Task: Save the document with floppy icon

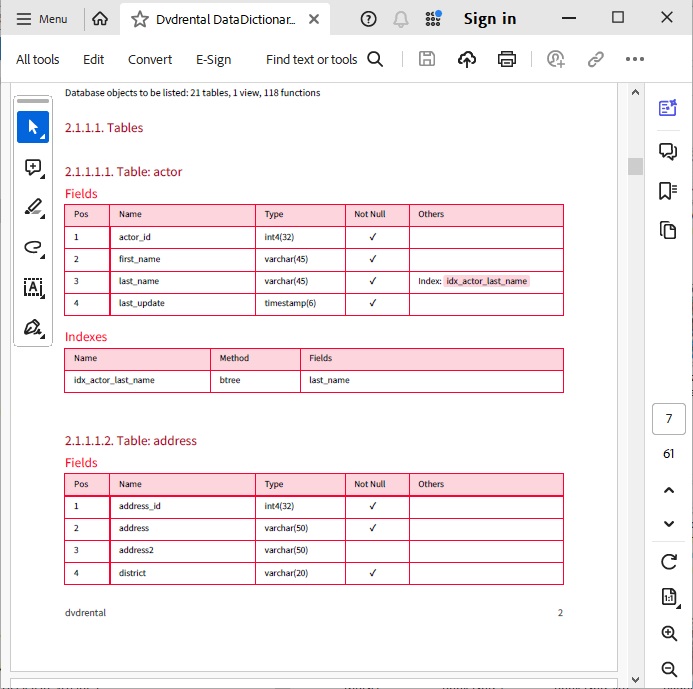Action: click(x=427, y=59)
